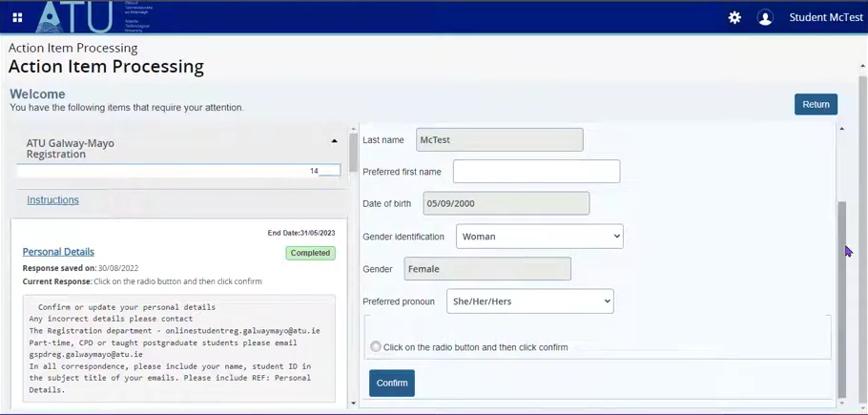Image resolution: width=868 pixels, height=415 pixels.
Task: Open settings gear icon
Action: click(734, 18)
